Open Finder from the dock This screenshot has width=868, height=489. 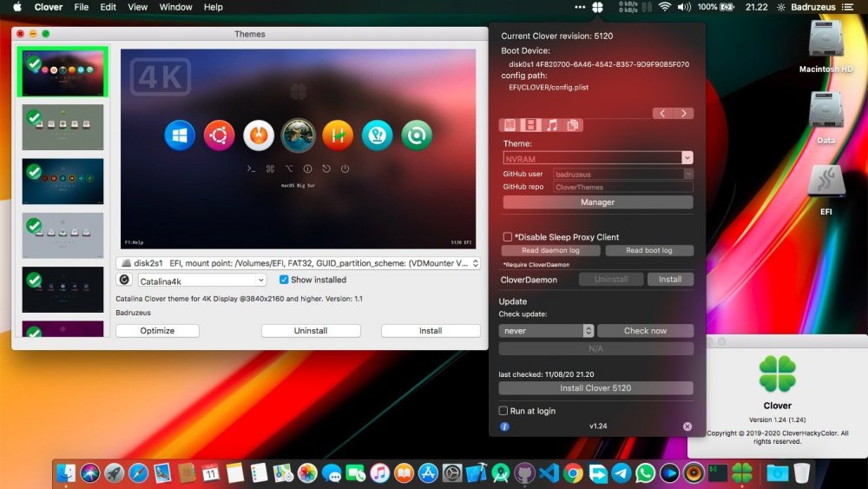point(66,473)
